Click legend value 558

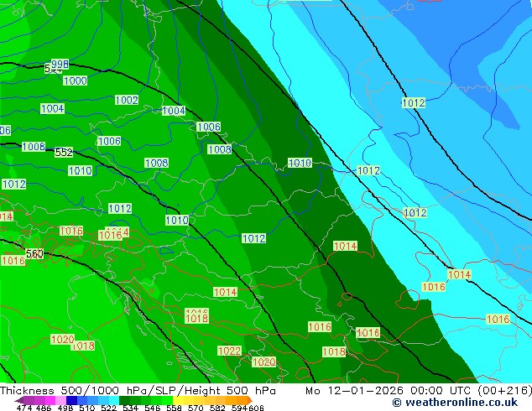click(x=174, y=408)
